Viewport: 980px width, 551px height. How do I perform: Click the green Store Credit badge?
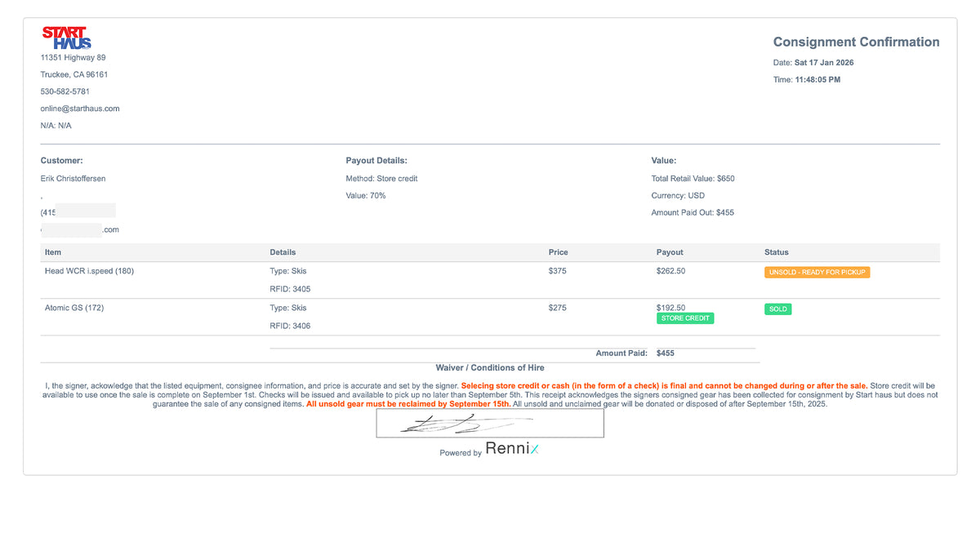click(684, 318)
